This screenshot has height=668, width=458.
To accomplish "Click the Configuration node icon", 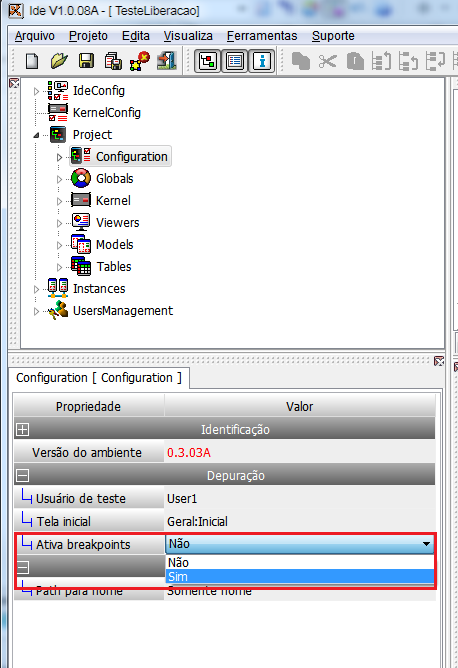I will (81, 156).
